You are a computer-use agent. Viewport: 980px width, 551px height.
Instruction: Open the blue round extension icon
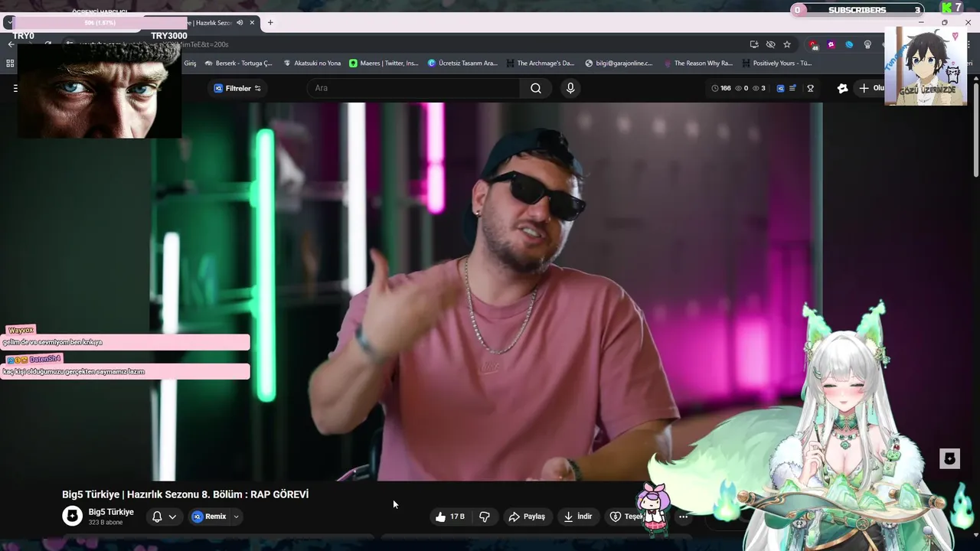[x=849, y=44]
